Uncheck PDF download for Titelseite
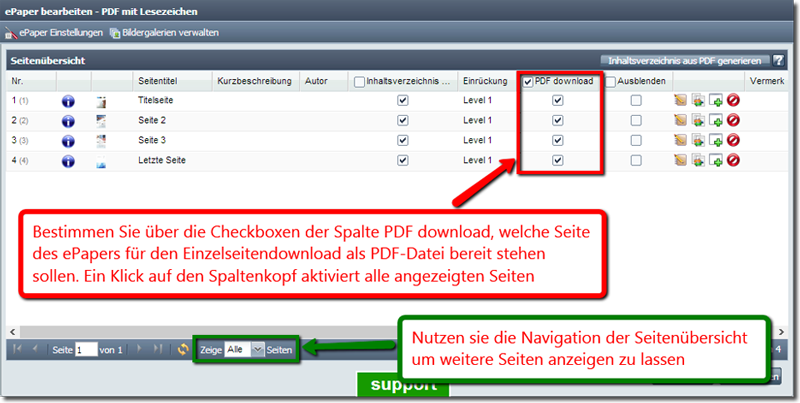This screenshot has width=800, height=403. (x=558, y=101)
